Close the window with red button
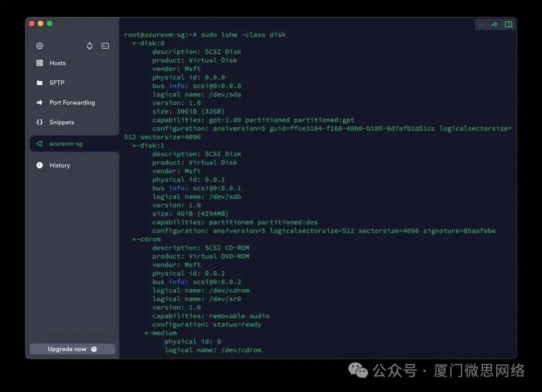 (32, 24)
